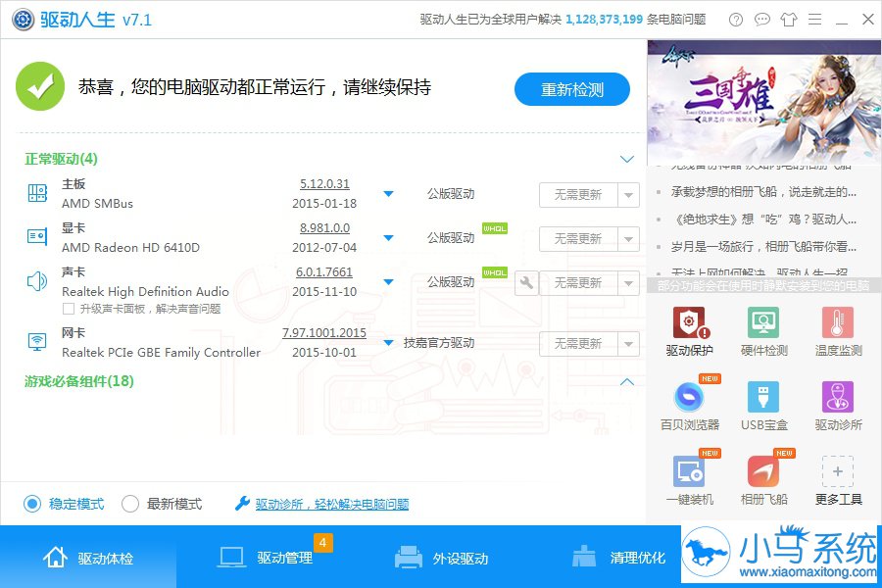Click the 4 badge on 驱动管理
Screen dimensions: 882x588
tap(322, 542)
